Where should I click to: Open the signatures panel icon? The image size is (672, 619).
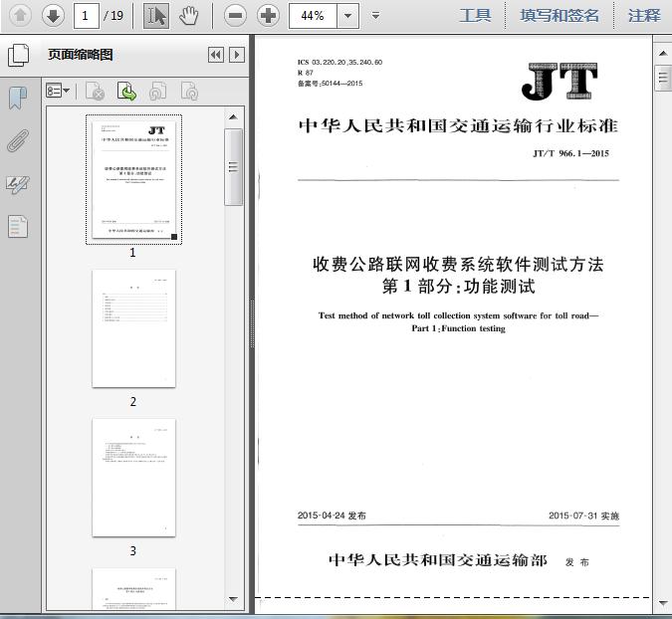[x=18, y=184]
